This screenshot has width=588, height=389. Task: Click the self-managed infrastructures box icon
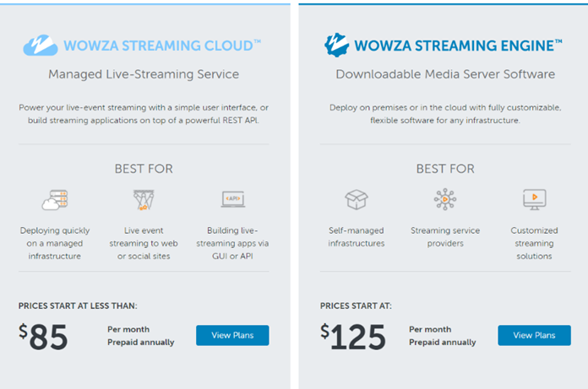coord(356,200)
